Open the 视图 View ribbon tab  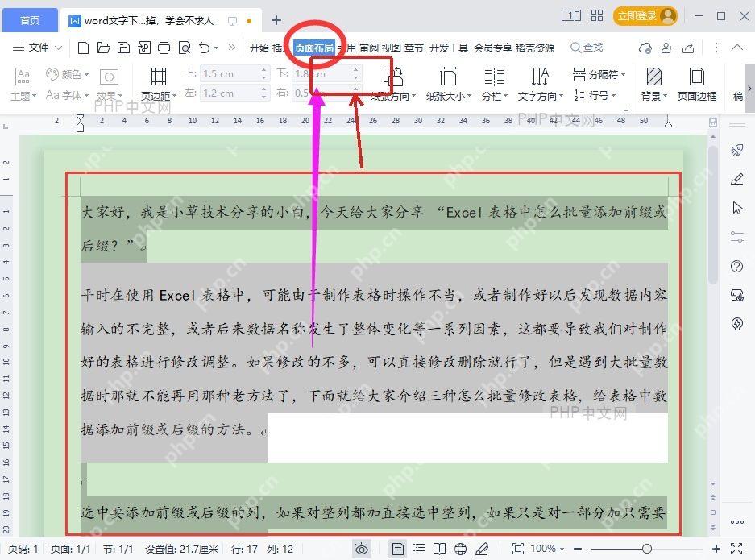pos(391,48)
